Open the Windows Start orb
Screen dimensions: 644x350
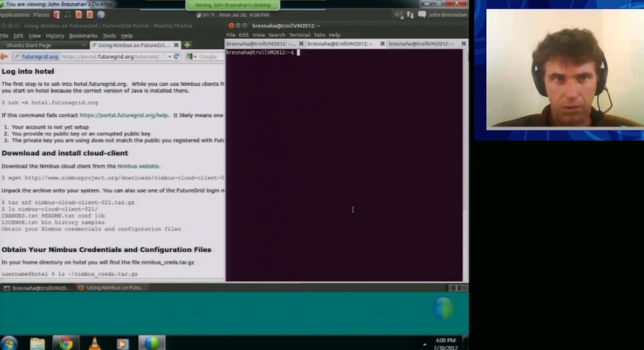point(8,343)
